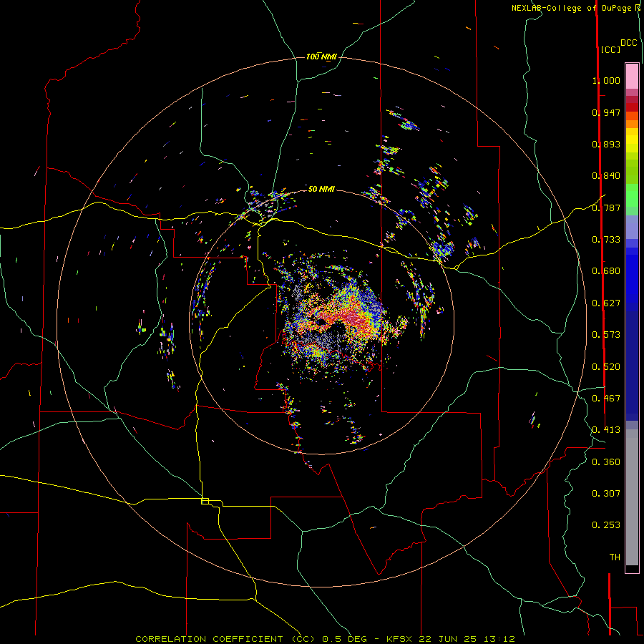Select the DCC label above color scale
This screenshot has height=644, width=644.
[x=628, y=43]
